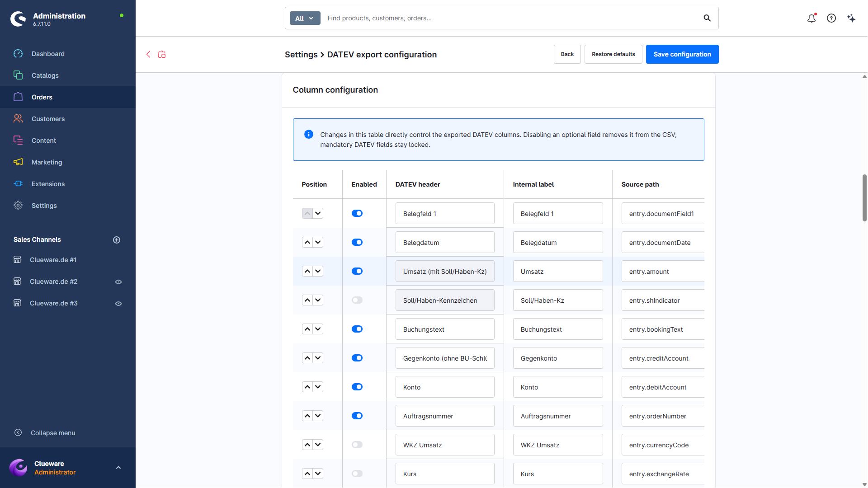This screenshot has height=488, width=868.
Task: Open the Dashboard icon in sidebar
Action: click(x=18, y=54)
